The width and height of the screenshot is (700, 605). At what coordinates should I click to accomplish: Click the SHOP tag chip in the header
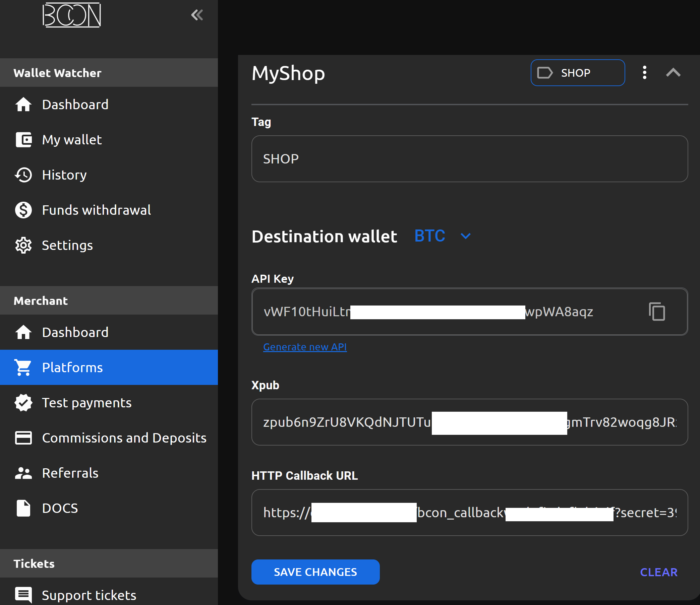click(577, 73)
